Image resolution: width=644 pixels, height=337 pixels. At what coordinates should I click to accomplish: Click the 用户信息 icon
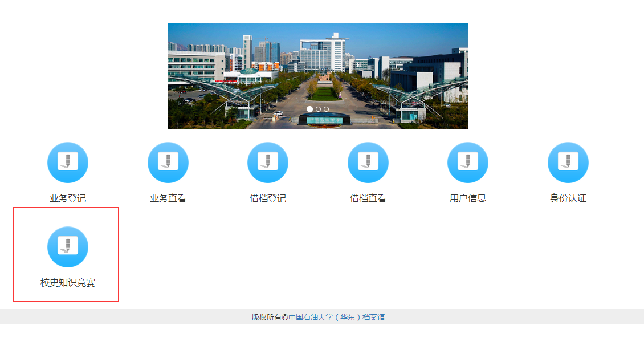468,163
